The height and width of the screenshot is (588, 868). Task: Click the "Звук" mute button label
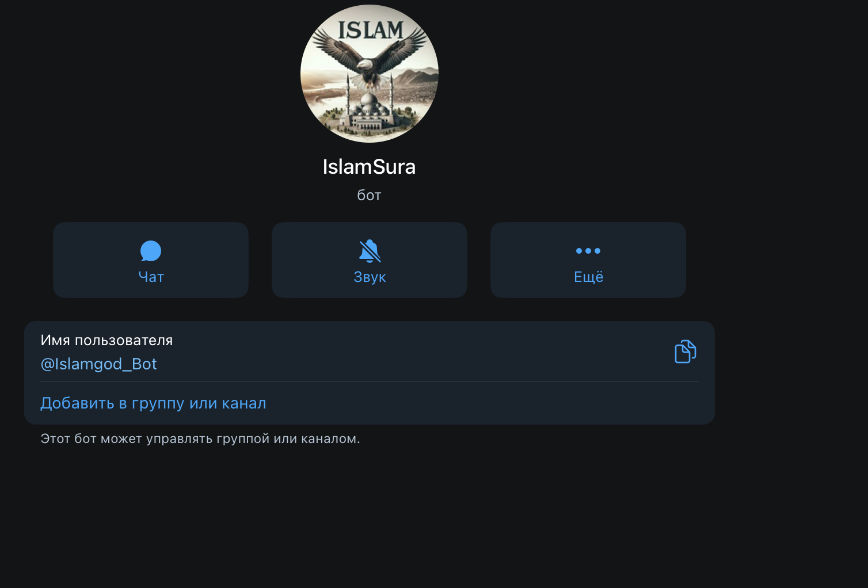point(370,277)
